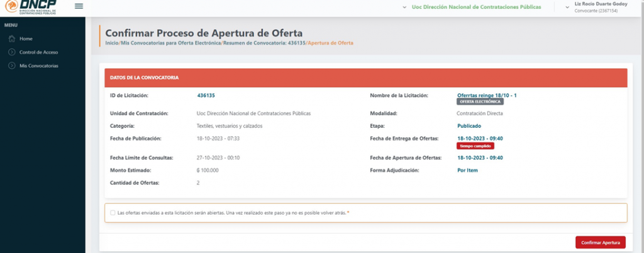Click the Control de Acceso arrow icon
The height and width of the screenshot is (253, 644).
12,52
